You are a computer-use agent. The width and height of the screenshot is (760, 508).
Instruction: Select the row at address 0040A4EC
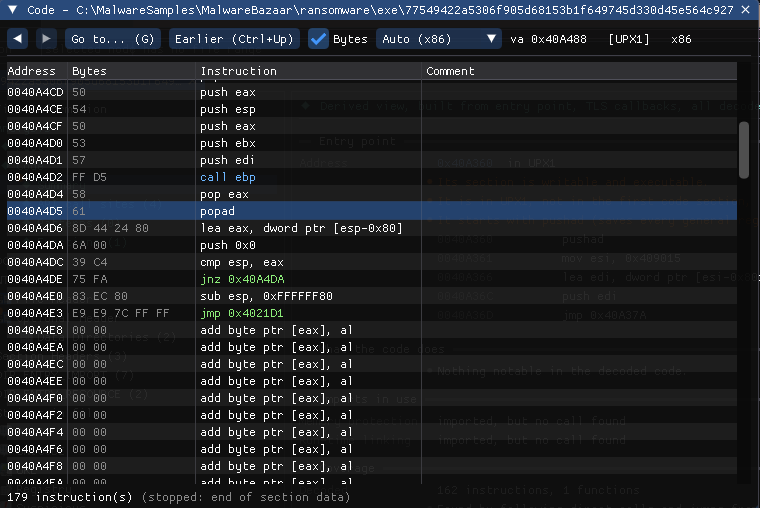pos(372,364)
